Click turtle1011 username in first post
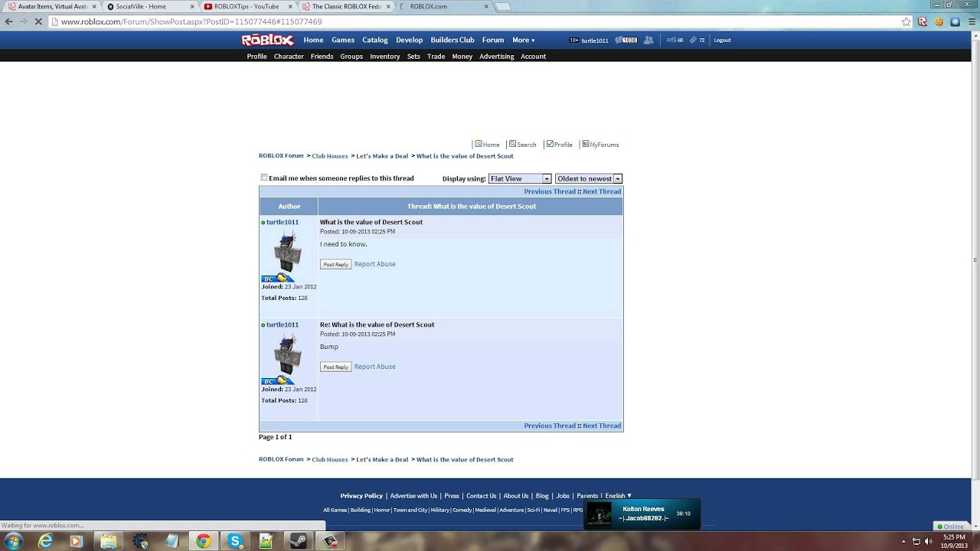This screenshot has width=980, height=551. (283, 222)
